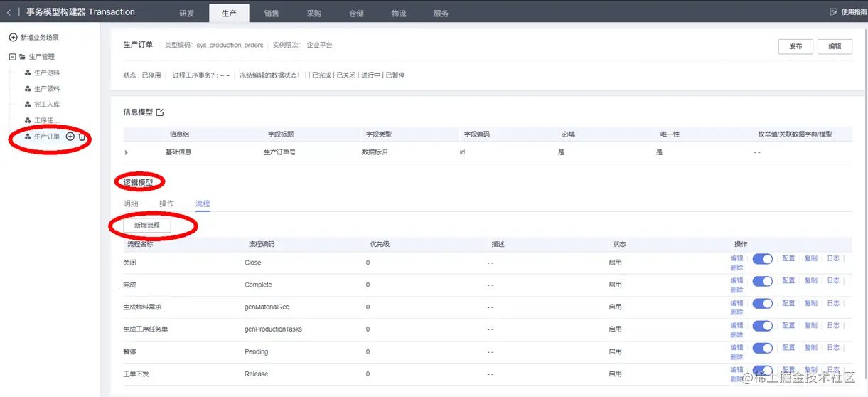Viewport: 868px width, 397px height.
Task: Open the edit icon beside 信息模型
Action: [160, 112]
